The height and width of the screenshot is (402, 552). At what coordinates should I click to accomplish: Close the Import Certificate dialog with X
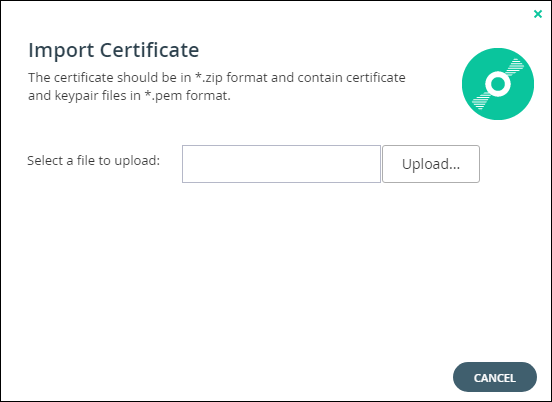click(538, 14)
